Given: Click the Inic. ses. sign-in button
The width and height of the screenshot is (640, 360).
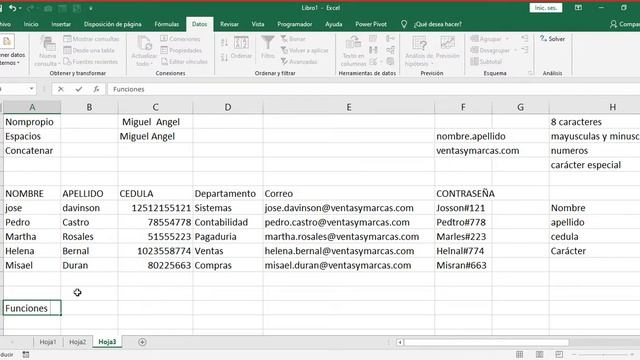Looking at the screenshot, I should [x=546, y=8].
